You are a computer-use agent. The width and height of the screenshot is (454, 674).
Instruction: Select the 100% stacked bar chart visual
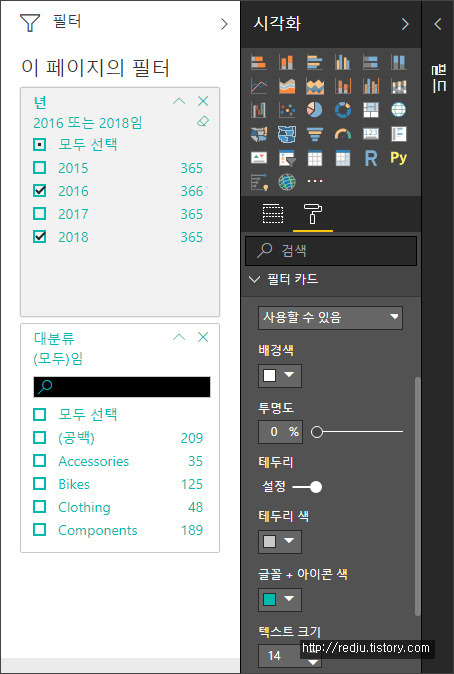click(x=371, y=62)
